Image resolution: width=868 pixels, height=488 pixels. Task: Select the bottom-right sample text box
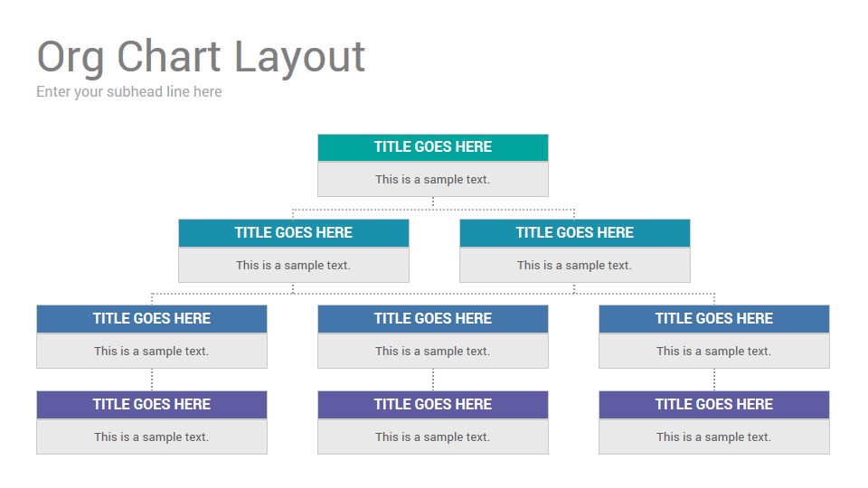(x=714, y=436)
